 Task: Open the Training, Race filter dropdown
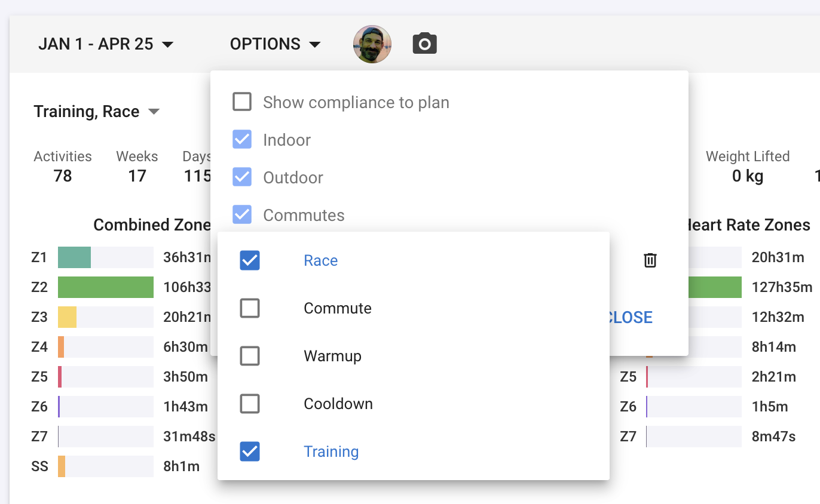coord(97,112)
